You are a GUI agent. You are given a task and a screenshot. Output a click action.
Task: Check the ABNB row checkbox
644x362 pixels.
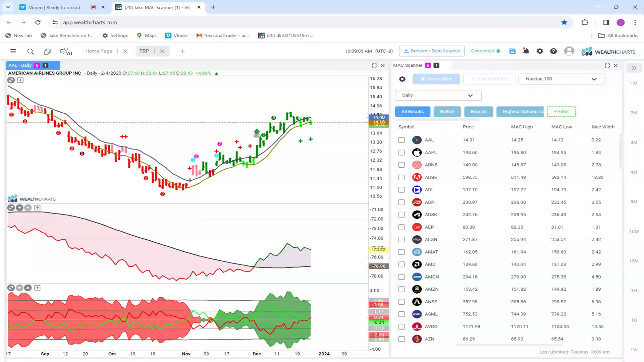coord(401,165)
